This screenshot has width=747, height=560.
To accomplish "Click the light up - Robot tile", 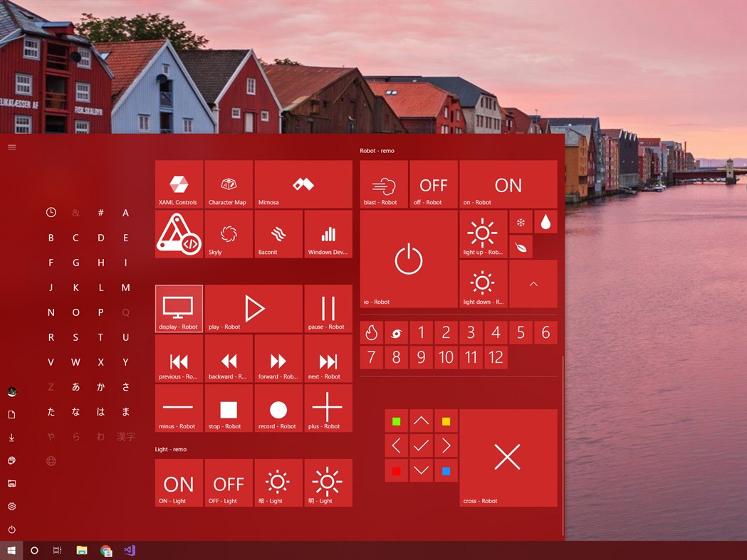I will 484,234.
